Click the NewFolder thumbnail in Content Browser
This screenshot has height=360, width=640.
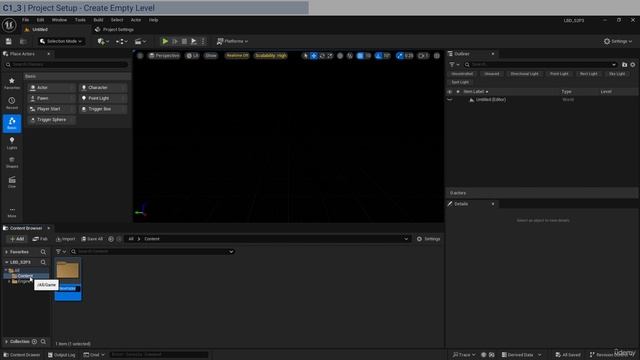point(68,270)
